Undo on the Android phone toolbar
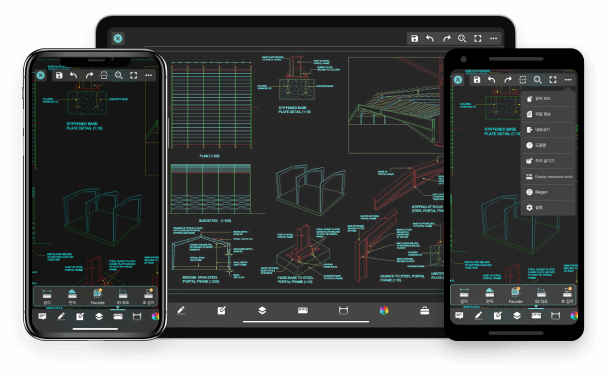607x381 pixels. 492,80
